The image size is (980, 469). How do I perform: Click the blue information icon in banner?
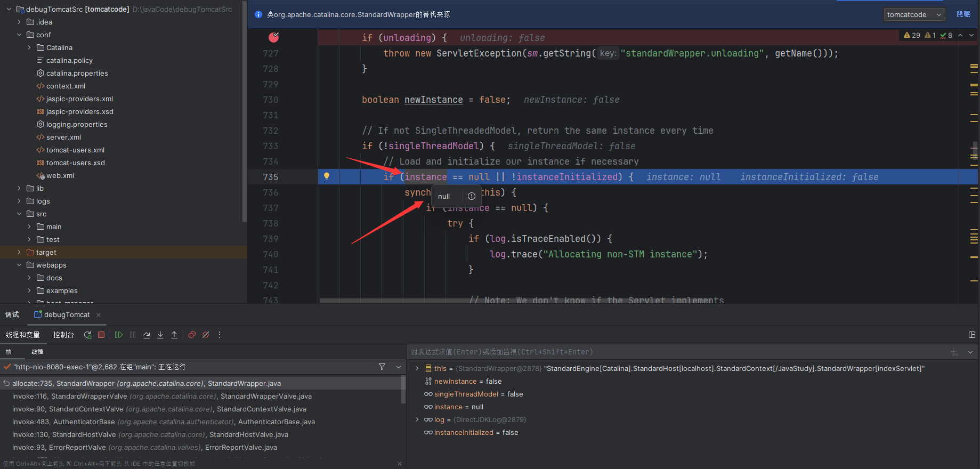[x=258, y=14]
